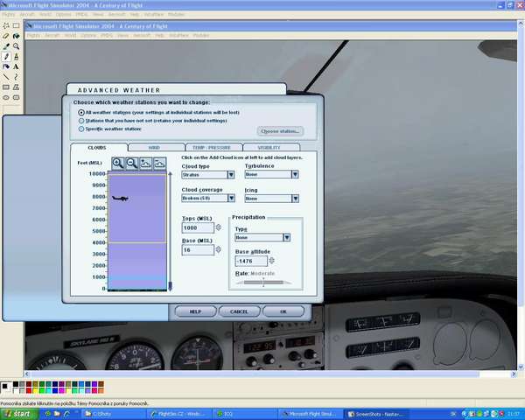This screenshot has width=525, height=420.
Task: Select the Pencil tool in Paint
Action: point(6,57)
